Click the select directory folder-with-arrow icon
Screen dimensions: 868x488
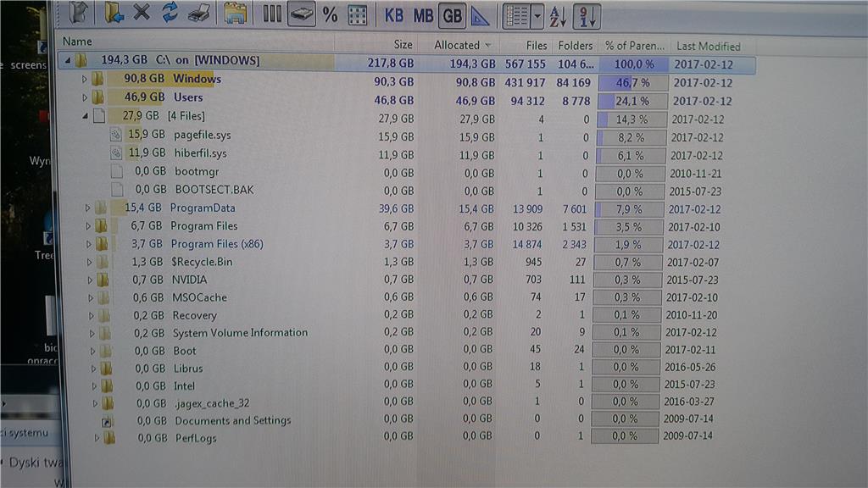coord(114,13)
